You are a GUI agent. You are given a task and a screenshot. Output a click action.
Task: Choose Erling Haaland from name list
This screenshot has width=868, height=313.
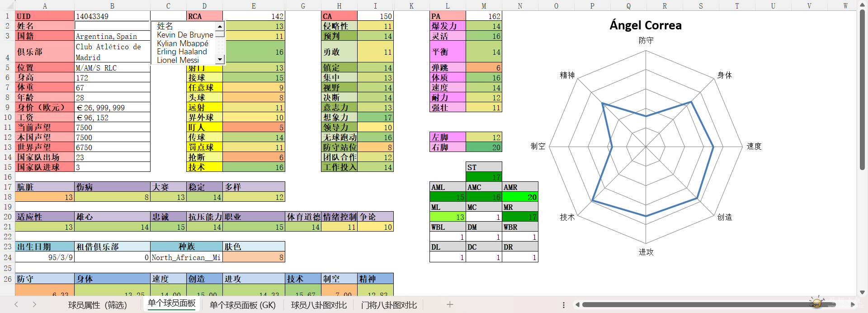pyautogui.click(x=182, y=52)
